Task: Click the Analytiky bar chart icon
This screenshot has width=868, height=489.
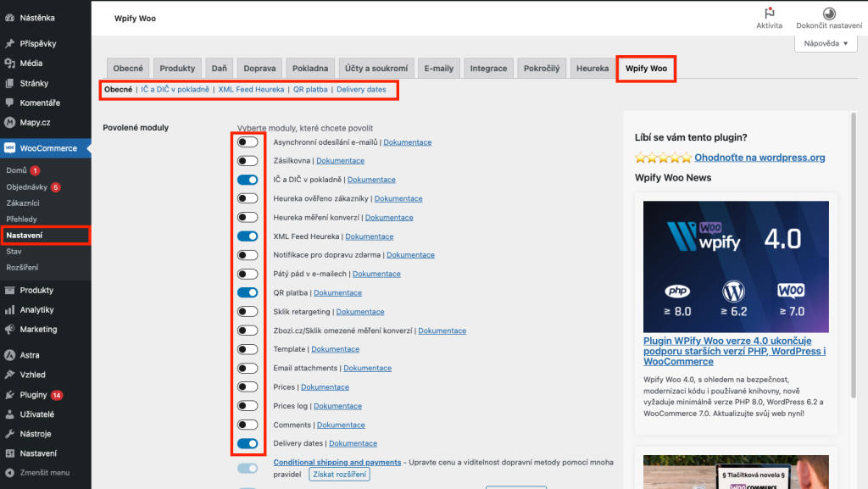Action: click(10, 310)
